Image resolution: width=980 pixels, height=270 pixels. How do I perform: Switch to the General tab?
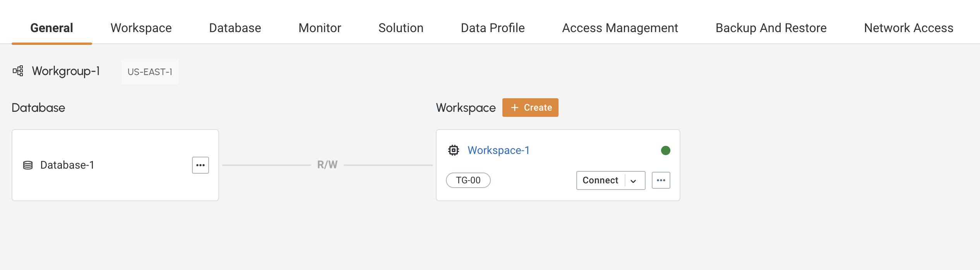(x=51, y=28)
